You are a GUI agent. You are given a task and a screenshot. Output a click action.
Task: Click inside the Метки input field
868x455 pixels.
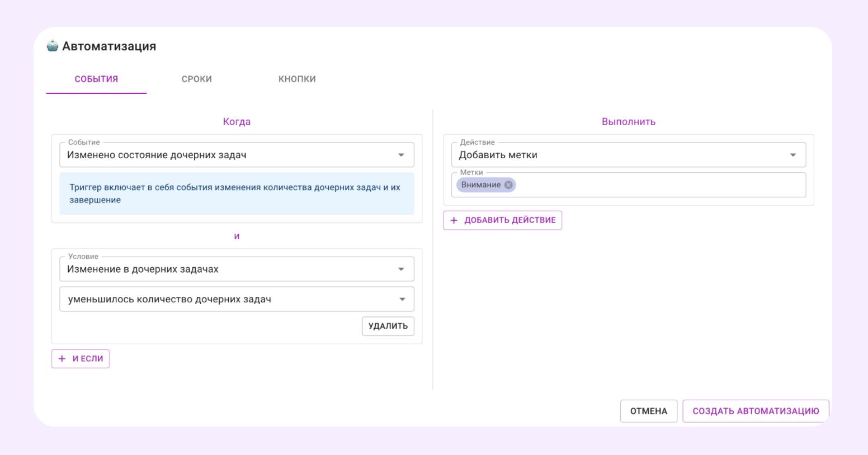[x=629, y=185]
